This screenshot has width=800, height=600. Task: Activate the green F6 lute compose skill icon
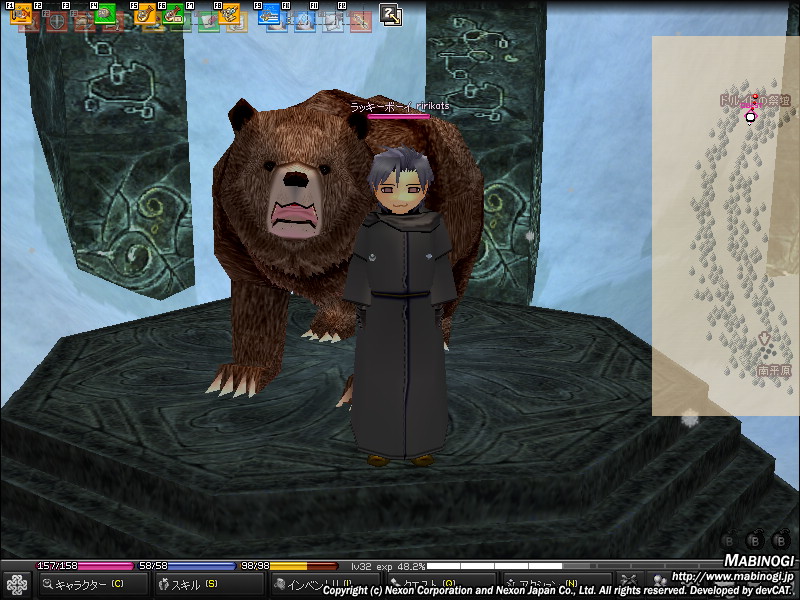click(173, 14)
